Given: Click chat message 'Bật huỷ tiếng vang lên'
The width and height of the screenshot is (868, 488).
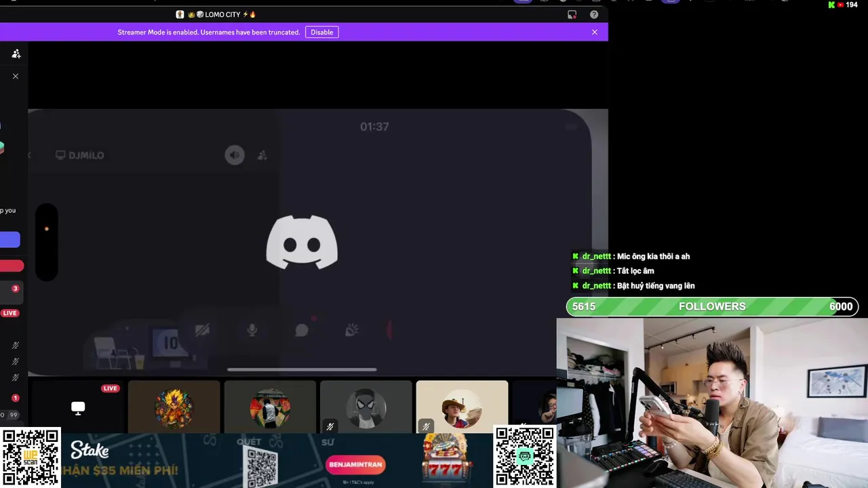Looking at the screenshot, I should point(656,286).
